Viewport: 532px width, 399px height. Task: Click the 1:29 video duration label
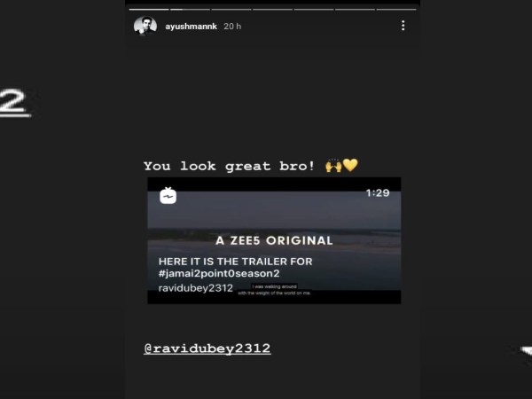(378, 193)
